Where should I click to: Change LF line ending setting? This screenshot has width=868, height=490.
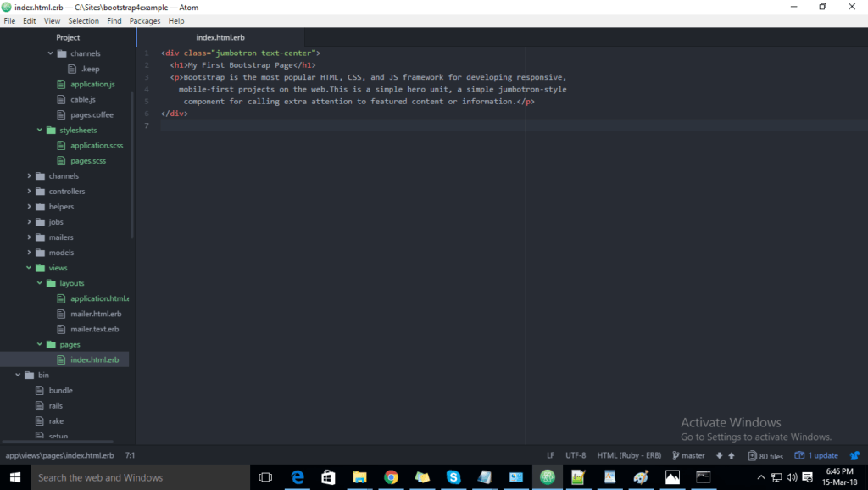[550, 456]
